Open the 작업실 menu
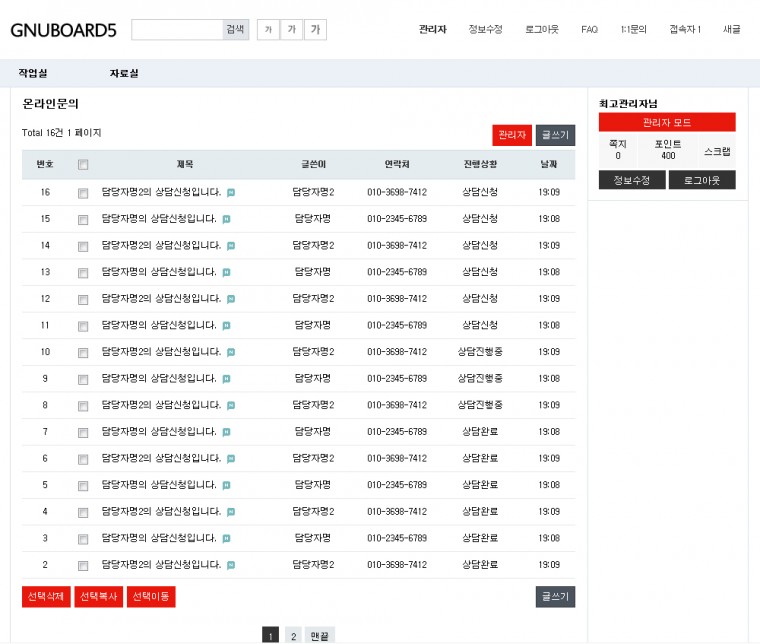The width and height of the screenshot is (760, 644). tap(33, 73)
